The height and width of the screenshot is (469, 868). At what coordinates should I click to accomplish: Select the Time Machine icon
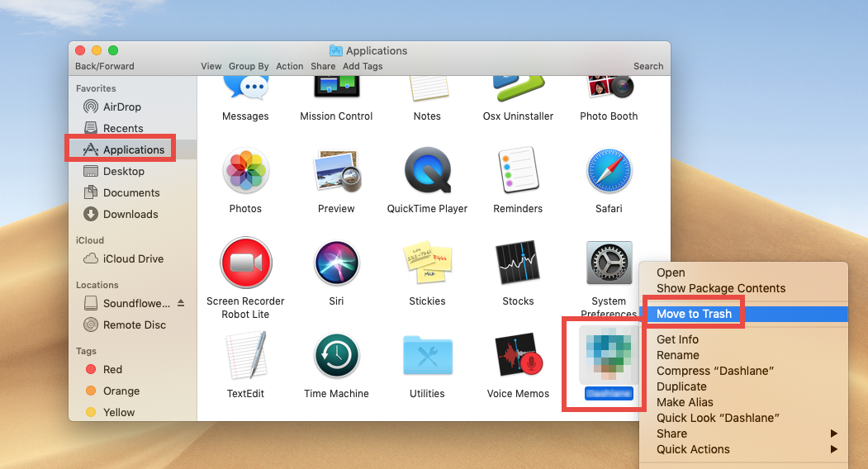tap(336, 357)
